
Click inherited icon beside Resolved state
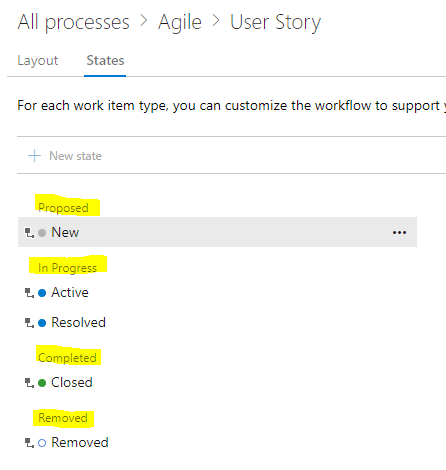29,323
